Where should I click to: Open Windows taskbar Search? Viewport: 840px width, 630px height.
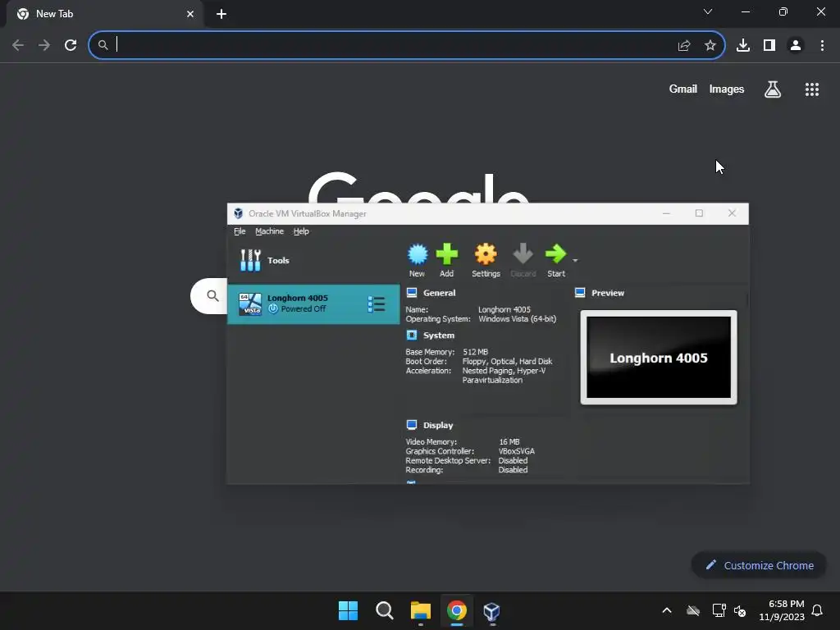(385, 610)
